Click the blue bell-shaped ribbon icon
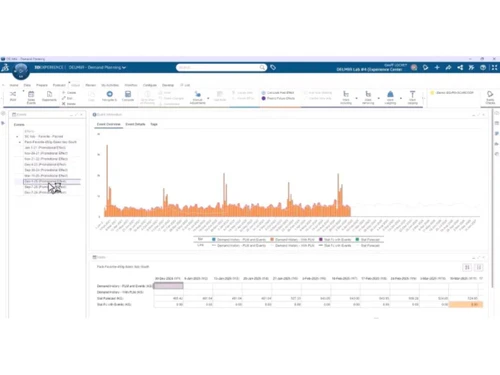500x375 pixels. (390, 94)
